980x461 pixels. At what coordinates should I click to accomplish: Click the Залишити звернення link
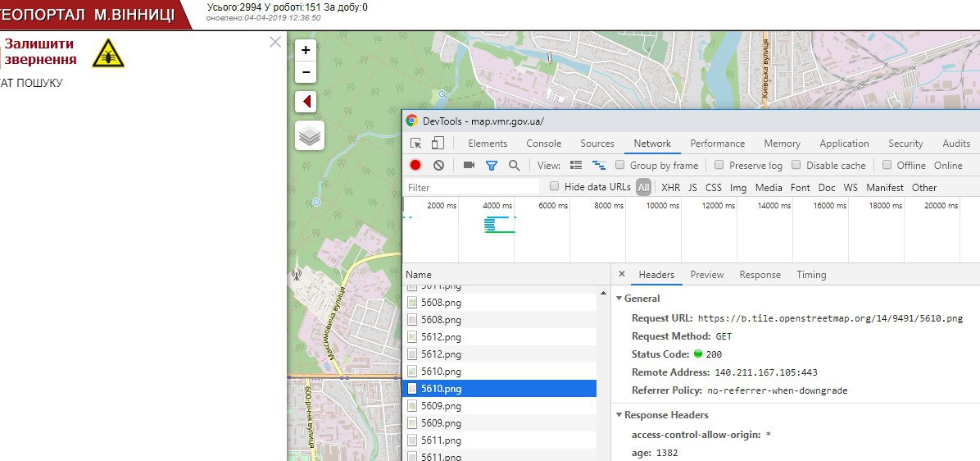41,52
